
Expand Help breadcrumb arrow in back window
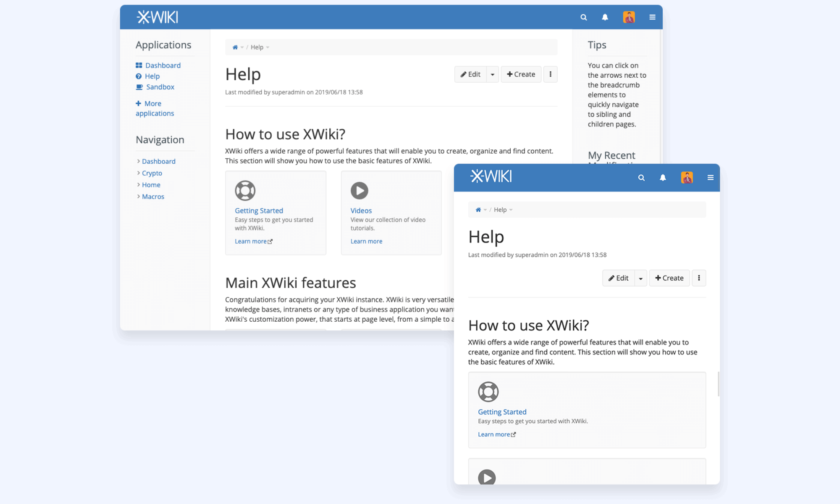click(268, 47)
